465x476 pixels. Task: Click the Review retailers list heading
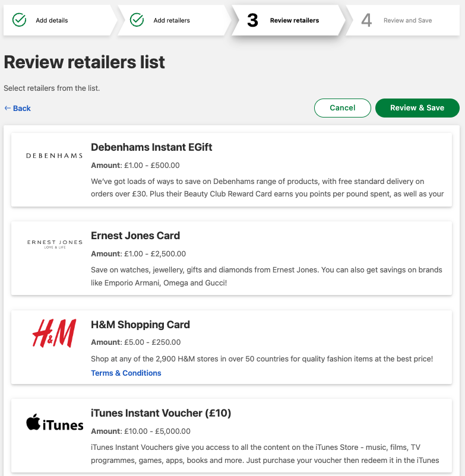click(84, 62)
